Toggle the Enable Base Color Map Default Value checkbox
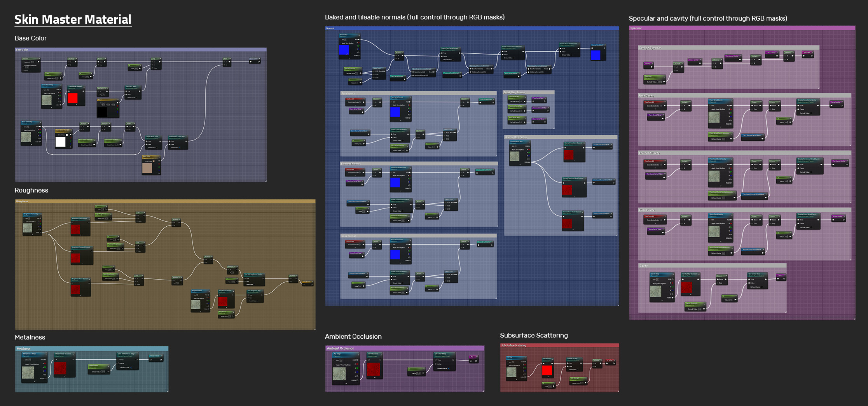Screen dimensions: 868x406 pyautogui.click(x=180, y=147)
